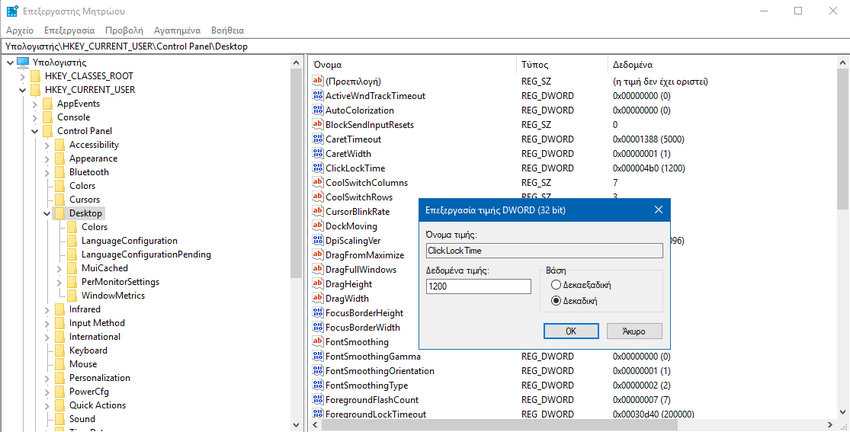Expand the AppEvents tree node
The image size is (850, 432).
pyautogui.click(x=35, y=104)
